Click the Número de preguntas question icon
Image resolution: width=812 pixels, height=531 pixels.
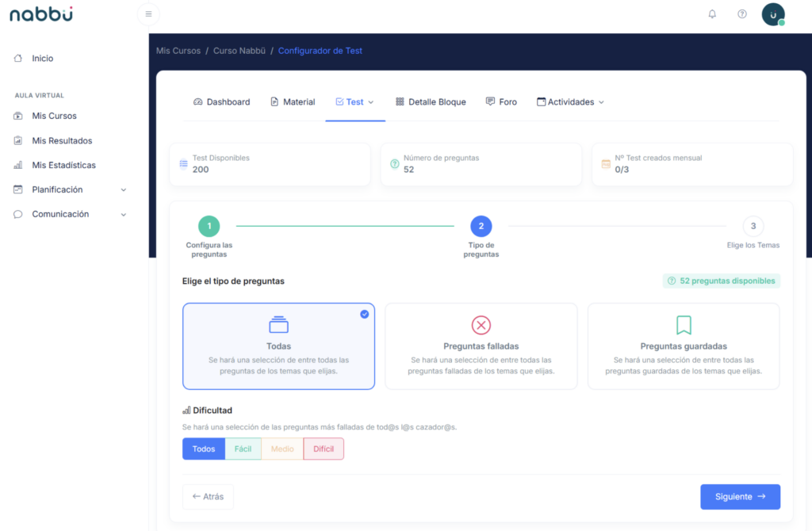coord(395,164)
